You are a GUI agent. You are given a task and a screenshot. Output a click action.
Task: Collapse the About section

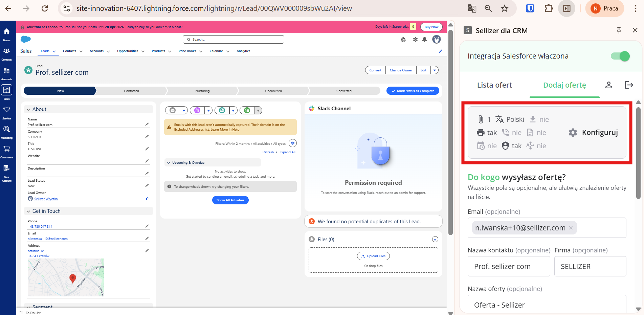pos(29,109)
